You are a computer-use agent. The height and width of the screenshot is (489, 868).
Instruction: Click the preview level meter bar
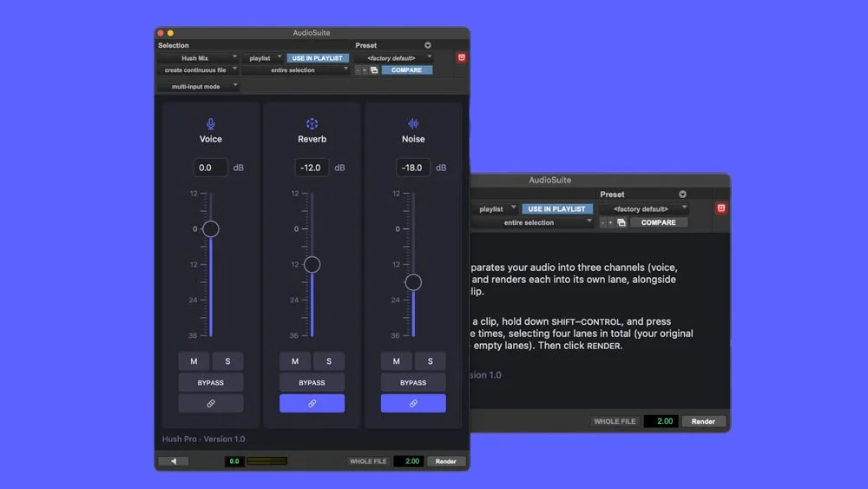point(266,460)
